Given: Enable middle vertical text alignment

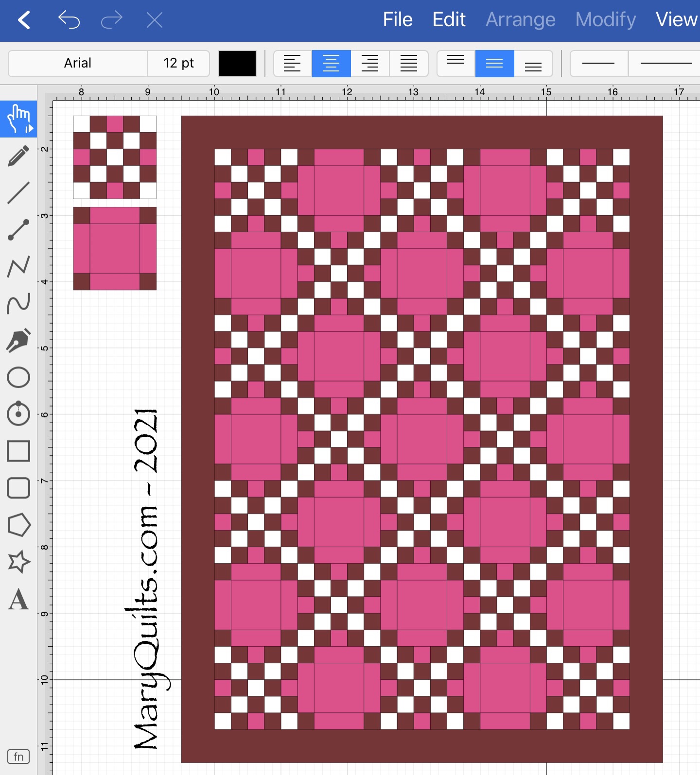Looking at the screenshot, I should [x=494, y=64].
